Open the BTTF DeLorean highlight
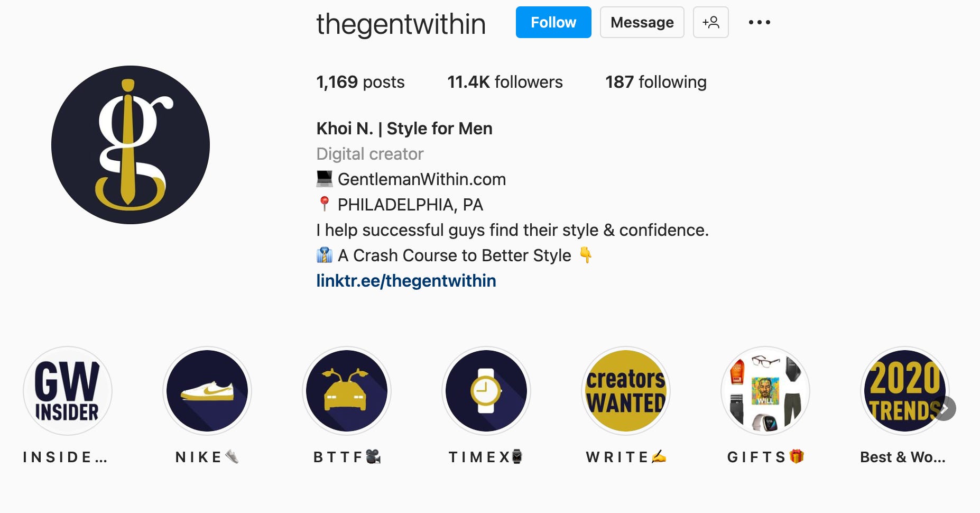Image resolution: width=980 pixels, height=513 pixels. pos(347,391)
